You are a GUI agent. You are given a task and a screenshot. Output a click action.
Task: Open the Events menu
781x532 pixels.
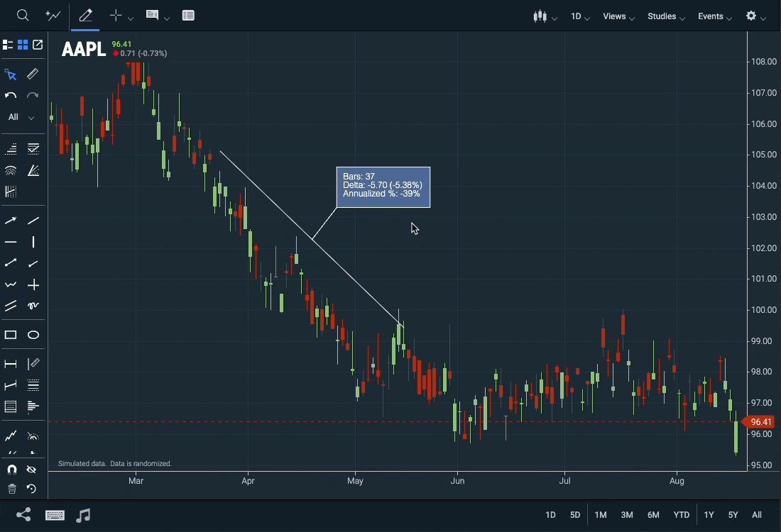715,16
